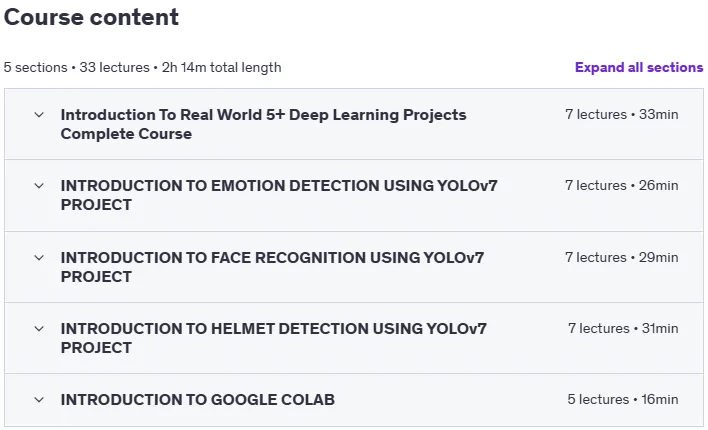Expand the Emotion Detection section chevron
This screenshot has height=430, width=708.
pyautogui.click(x=39, y=186)
